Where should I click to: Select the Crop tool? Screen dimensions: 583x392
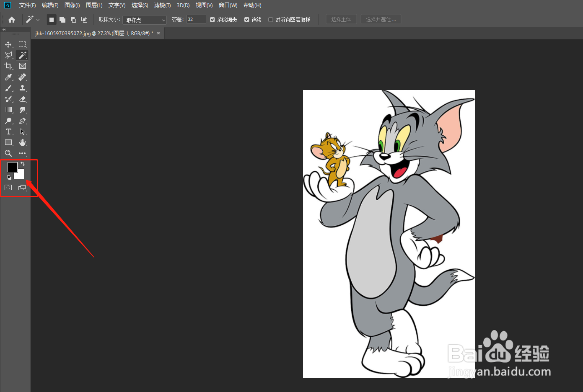[8, 66]
